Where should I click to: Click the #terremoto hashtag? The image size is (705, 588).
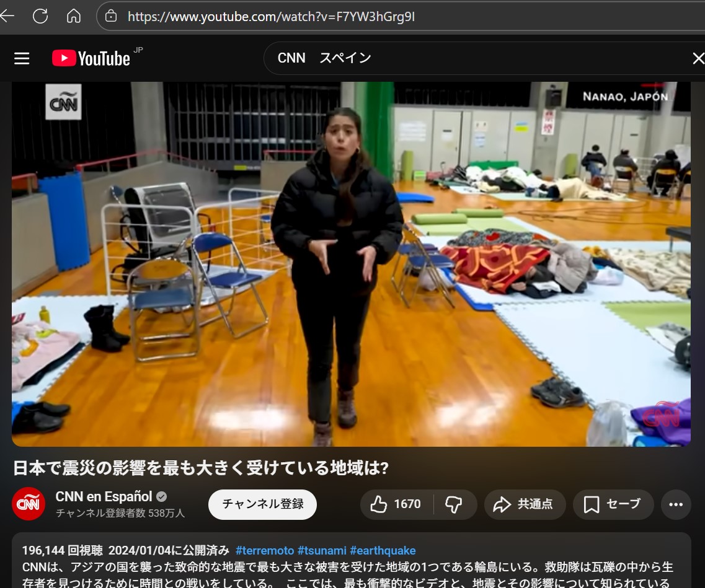click(265, 550)
